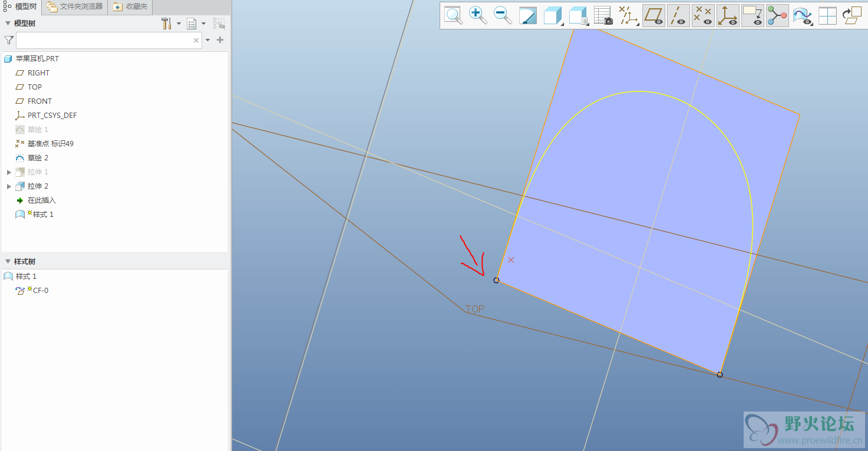The height and width of the screenshot is (451, 868).
Task: Expand the 拉伸 1 feature node
Action: [x=9, y=172]
